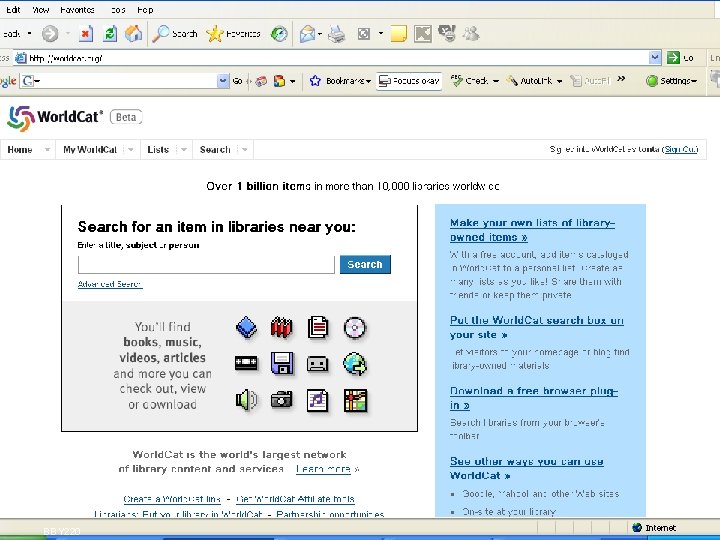The width and height of the screenshot is (720, 540).
Task: Open the browser Search toolbar button
Action: 174,34
